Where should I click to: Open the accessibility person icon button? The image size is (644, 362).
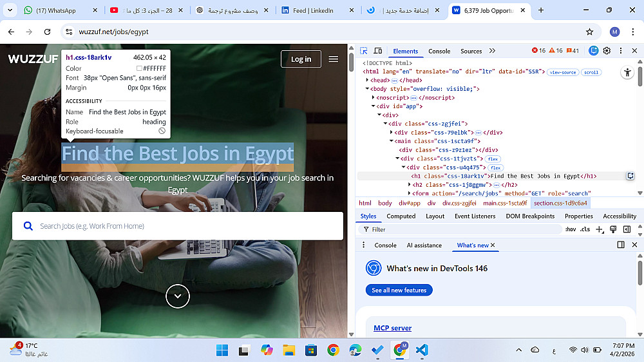point(627,73)
